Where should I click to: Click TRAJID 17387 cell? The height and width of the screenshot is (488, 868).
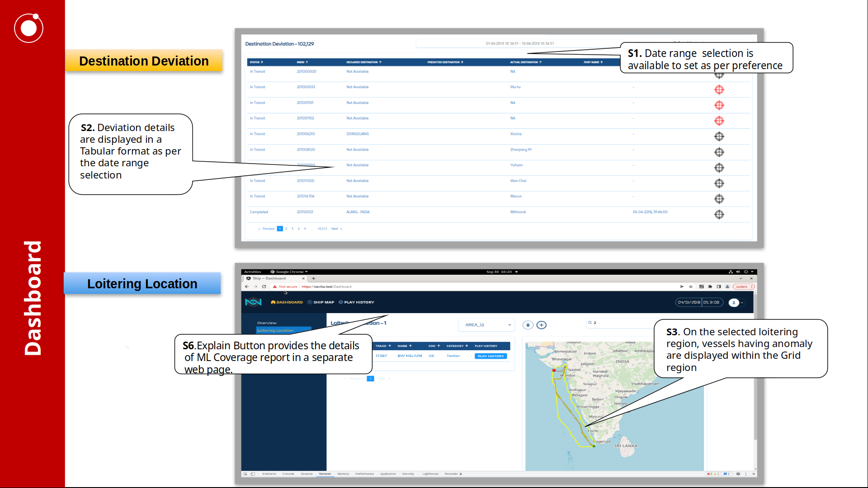click(381, 356)
